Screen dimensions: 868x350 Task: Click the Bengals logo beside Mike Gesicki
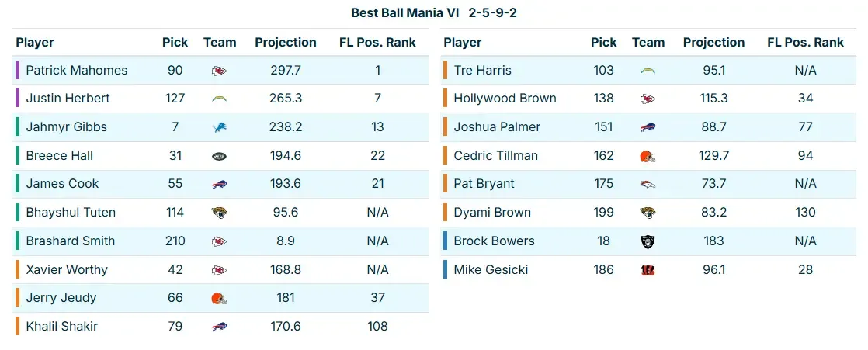pyautogui.click(x=648, y=270)
